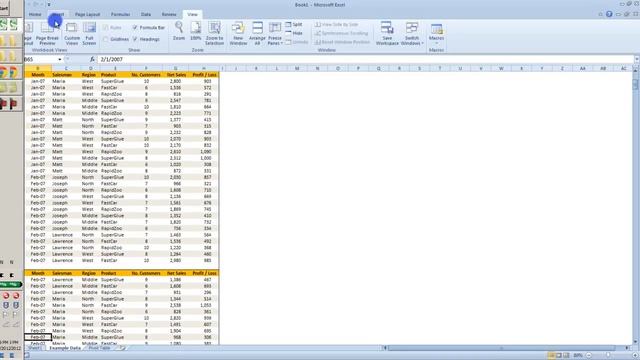The image size is (640, 360).
Task: Select column Q header
Action: 378,69
